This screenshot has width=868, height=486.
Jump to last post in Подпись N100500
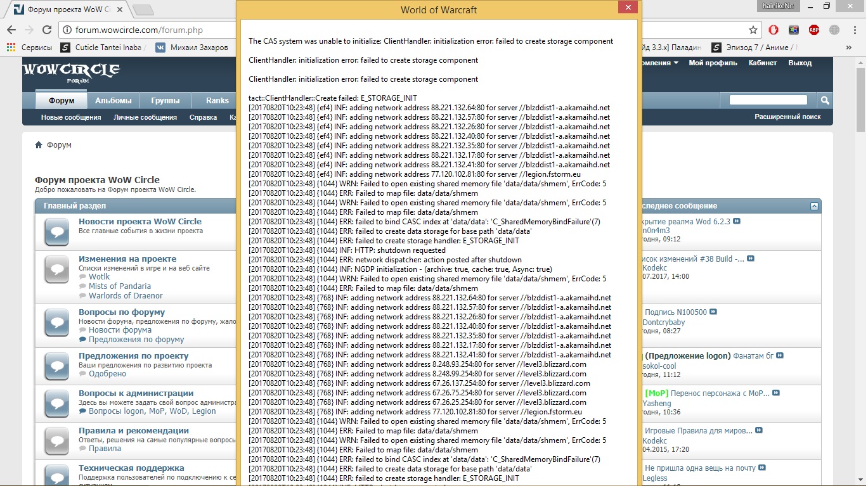713,312
